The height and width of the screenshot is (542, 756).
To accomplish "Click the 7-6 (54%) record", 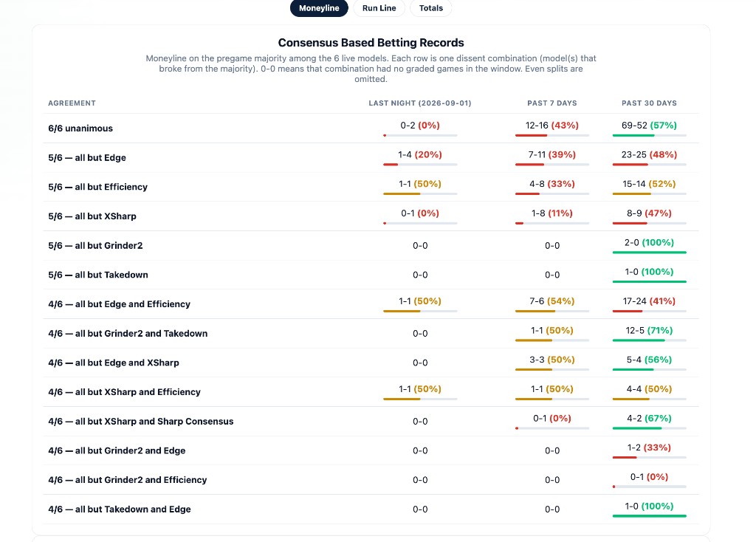I will point(552,301).
